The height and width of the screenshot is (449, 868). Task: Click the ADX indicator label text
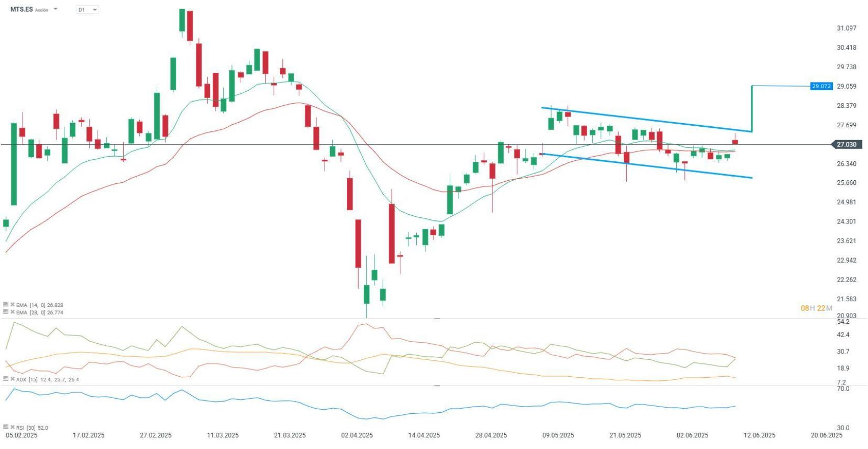(21, 379)
